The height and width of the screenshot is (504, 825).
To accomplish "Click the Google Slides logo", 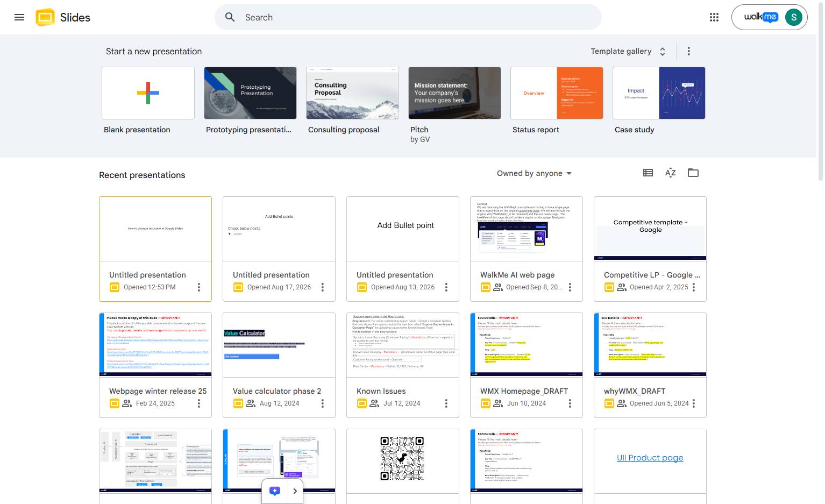I will tap(45, 17).
